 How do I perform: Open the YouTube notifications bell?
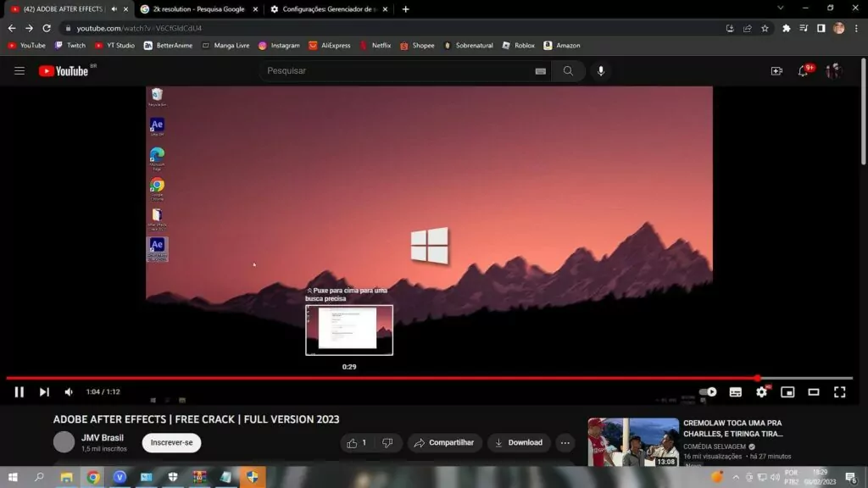[x=804, y=71]
